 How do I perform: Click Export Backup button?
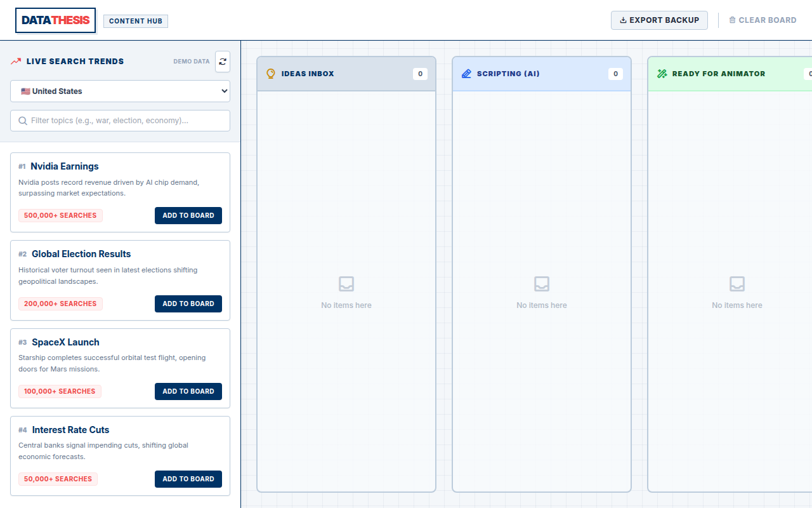(659, 20)
